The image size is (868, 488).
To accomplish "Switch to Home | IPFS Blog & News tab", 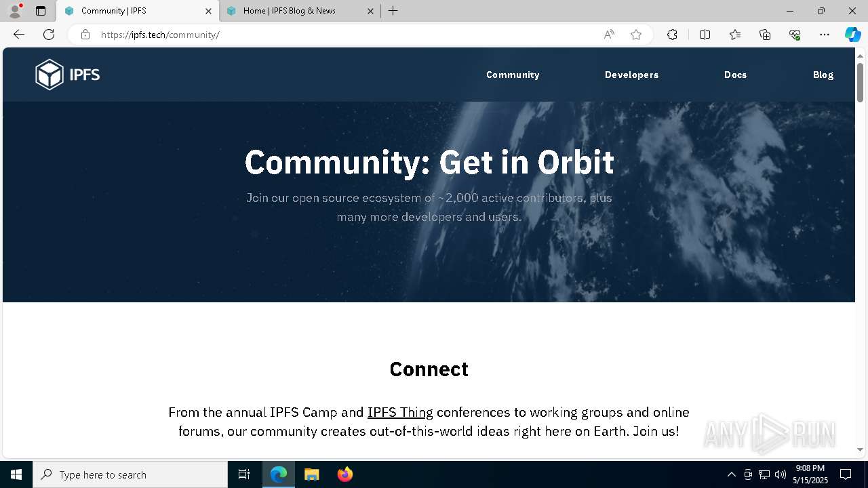I will [x=300, y=11].
